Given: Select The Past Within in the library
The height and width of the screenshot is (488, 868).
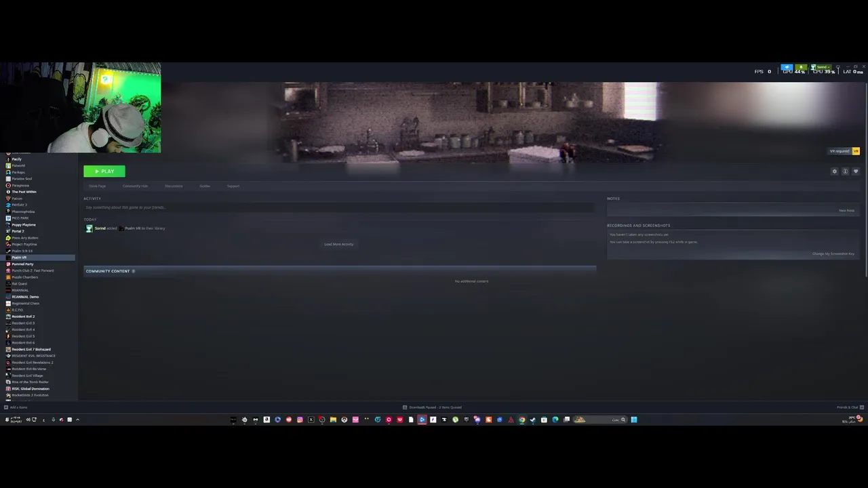Looking at the screenshot, I should [x=24, y=192].
